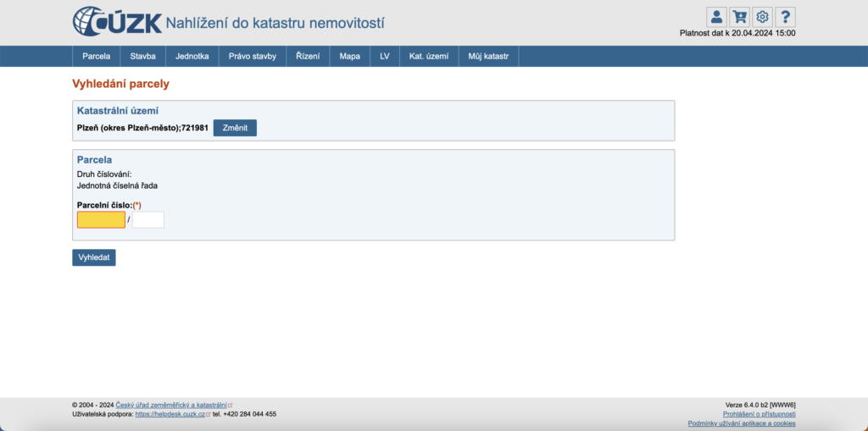Screen dimensions: 868x431
Task: Click the parcel subdivision field after slash
Action: click(x=147, y=220)
